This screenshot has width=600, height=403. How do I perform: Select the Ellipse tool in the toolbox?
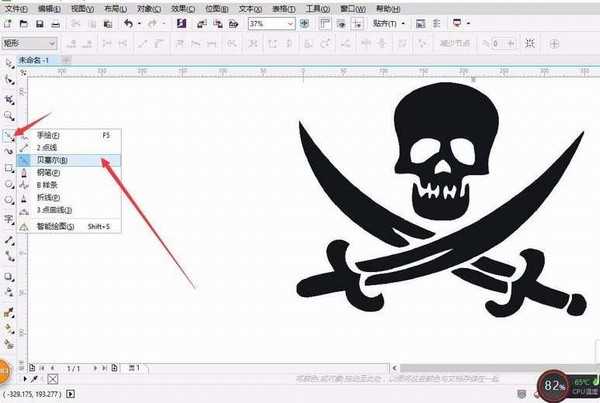pos(9,184)
